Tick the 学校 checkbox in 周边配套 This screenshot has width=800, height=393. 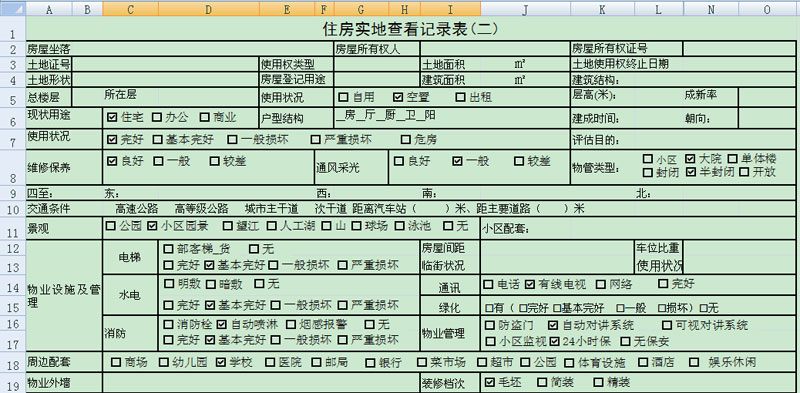pos(220,362)
